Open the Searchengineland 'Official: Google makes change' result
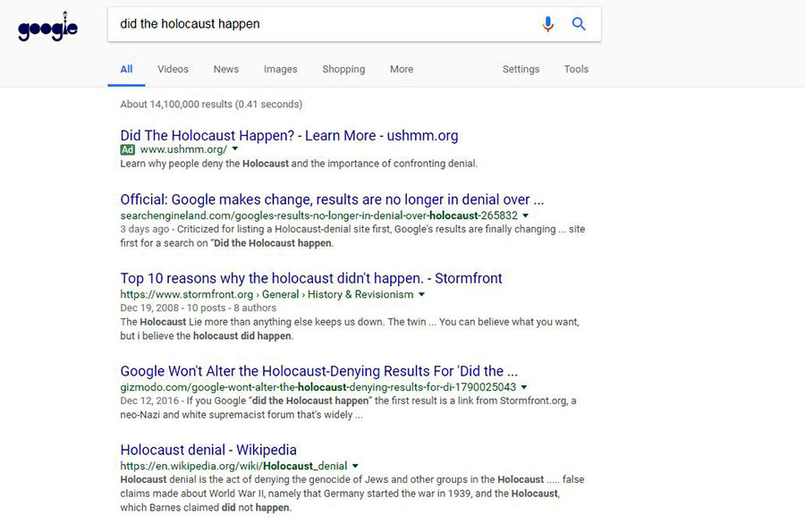This screenshot has height=532, width=805. (332, 199)
